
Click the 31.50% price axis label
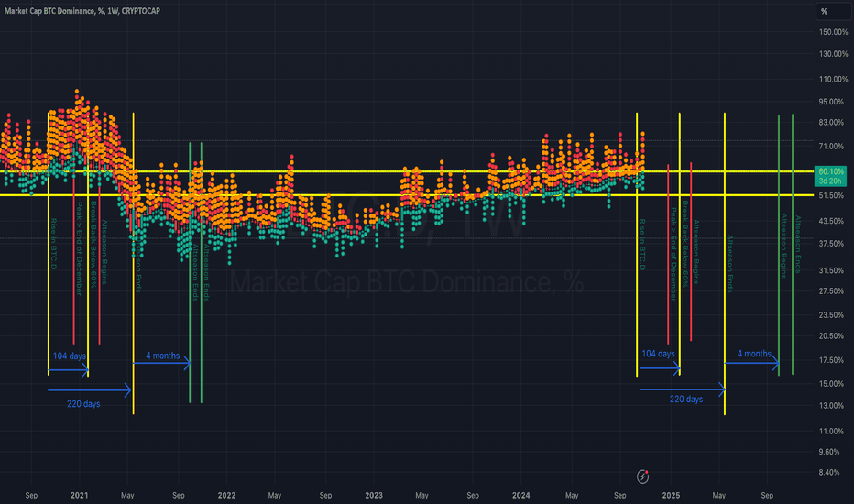coord(833,270)
